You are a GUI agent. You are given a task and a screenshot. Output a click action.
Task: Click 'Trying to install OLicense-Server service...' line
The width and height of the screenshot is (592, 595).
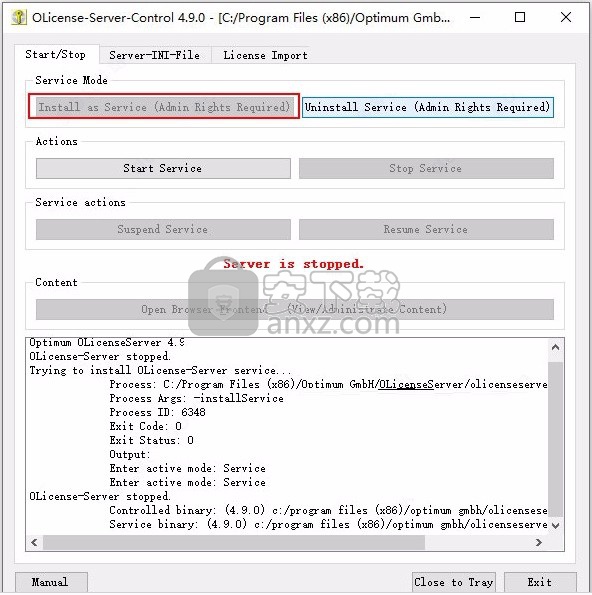pyautogui.click(x=161, y=370)
